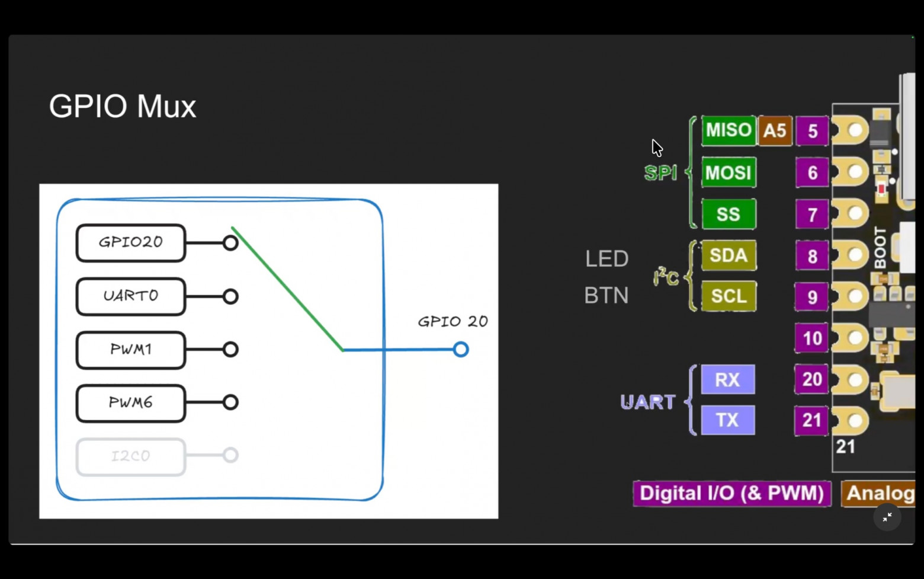Select the green MOSI pin label

[x=729, y=172]
